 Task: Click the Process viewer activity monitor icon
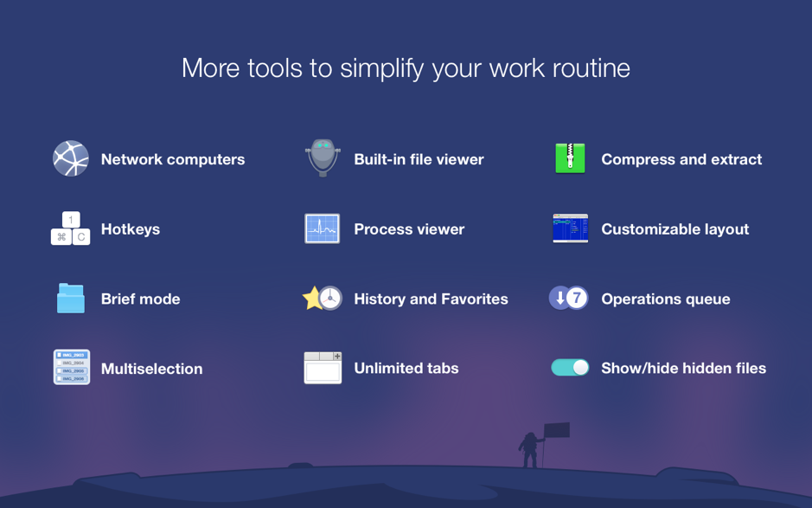pyautogui.click(x=322, y=228)
